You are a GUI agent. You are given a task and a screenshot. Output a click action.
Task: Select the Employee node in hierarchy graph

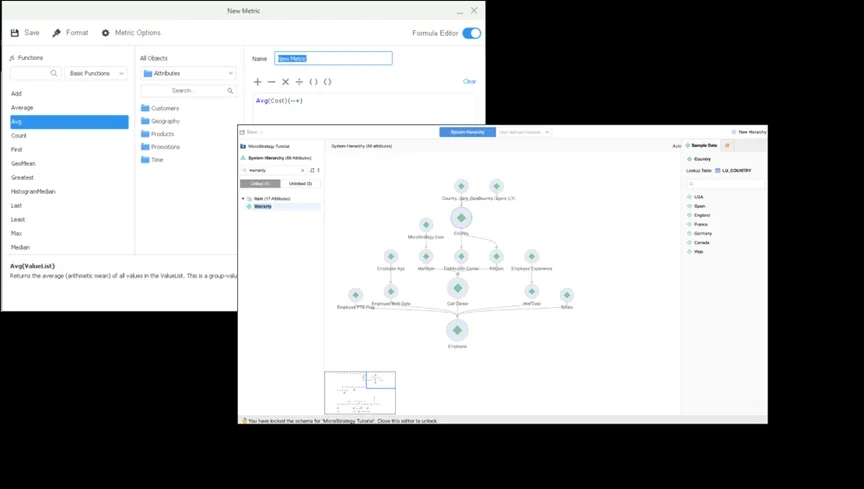pyautogui.click(x=457, y=330)
